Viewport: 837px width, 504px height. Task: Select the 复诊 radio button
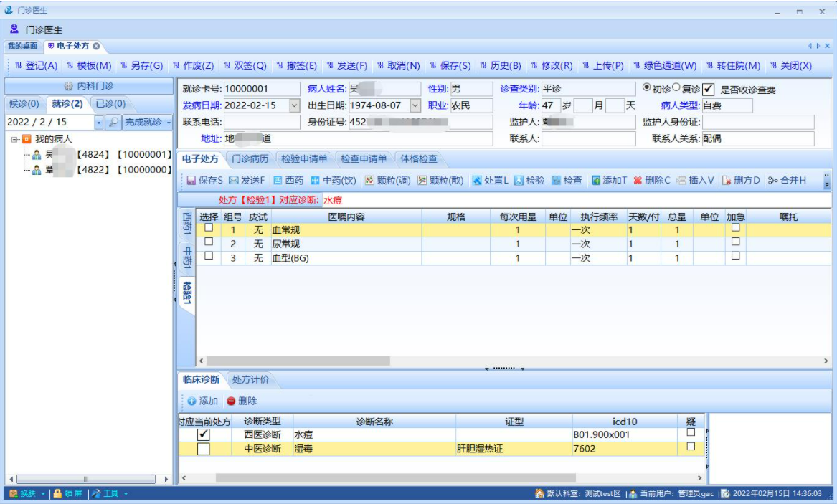pyautogui.click(x=676, y=87)
